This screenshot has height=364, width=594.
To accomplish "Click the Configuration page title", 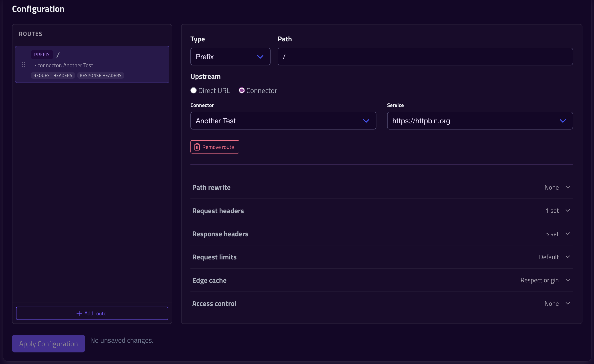I will [x=38, y=9].
